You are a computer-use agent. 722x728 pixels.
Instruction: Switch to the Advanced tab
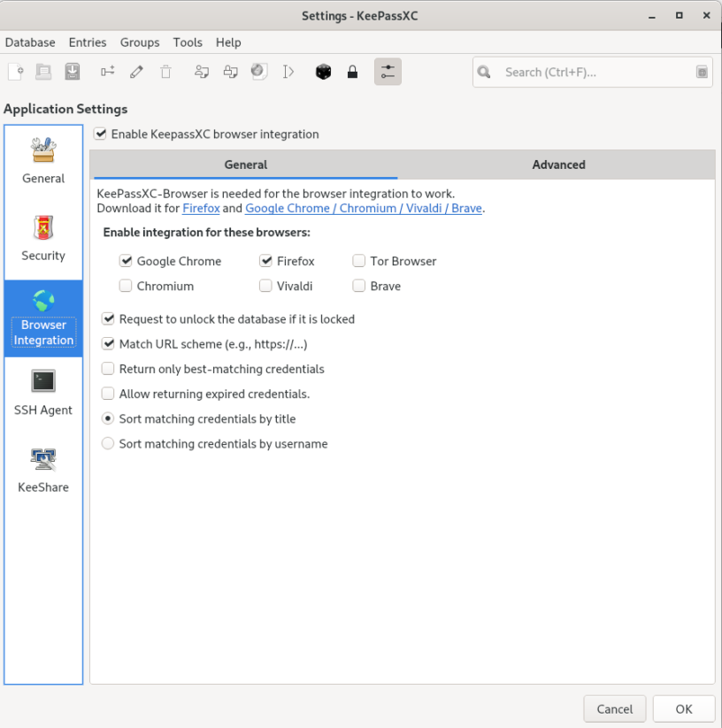click(558, 165)
